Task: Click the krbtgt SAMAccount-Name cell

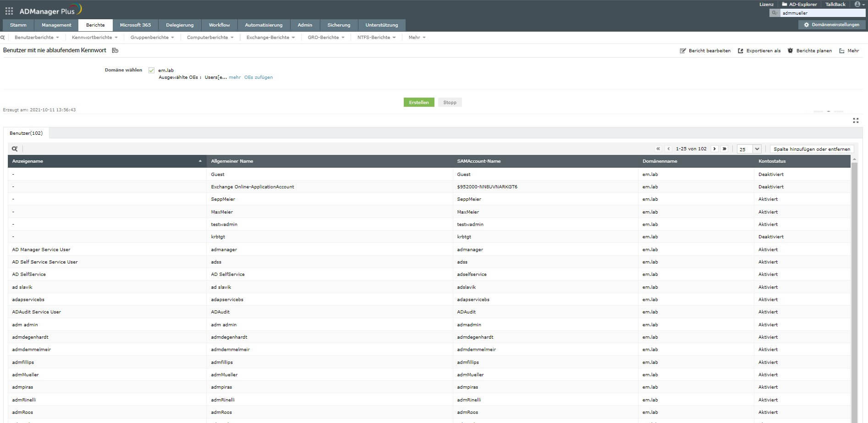Action: 464,237
